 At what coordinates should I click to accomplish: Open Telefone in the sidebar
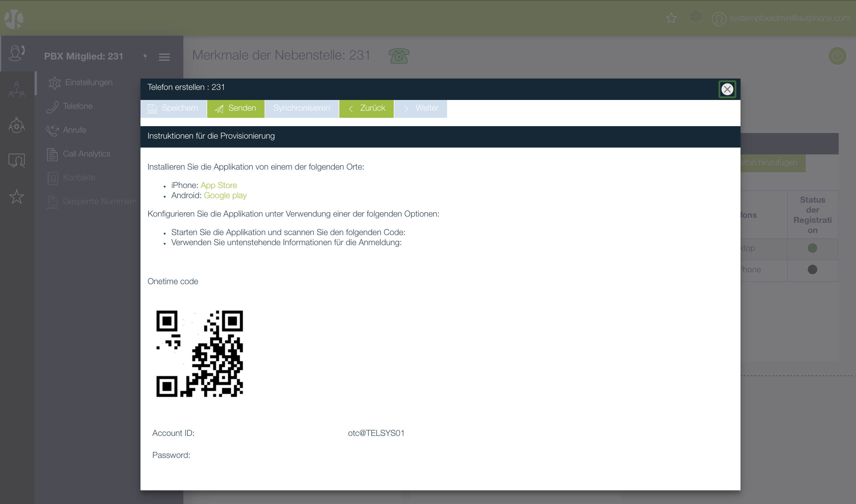(x=77, y=106)
